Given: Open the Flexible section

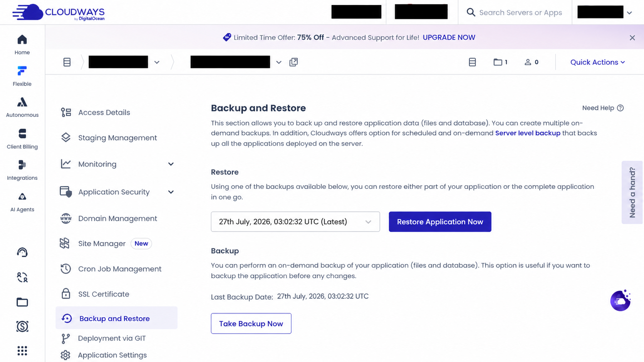Looking at the screenshot, I should click(22, 76).
